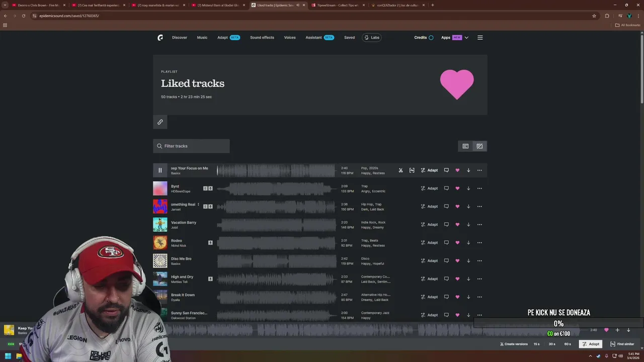The image size is (644, 362).
Task: Toggle heart in bottom player bar
Action: point(606,330)
